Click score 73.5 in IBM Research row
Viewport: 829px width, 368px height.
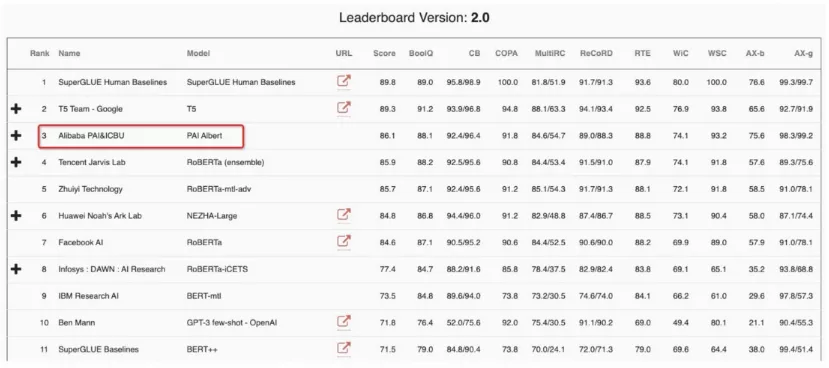click(x=388, y=296)
